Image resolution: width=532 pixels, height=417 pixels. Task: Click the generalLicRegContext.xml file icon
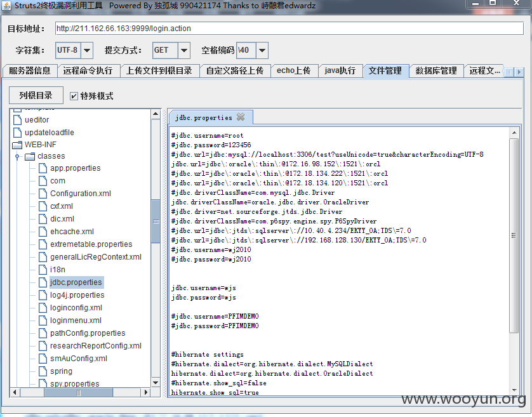click(43, 257)
